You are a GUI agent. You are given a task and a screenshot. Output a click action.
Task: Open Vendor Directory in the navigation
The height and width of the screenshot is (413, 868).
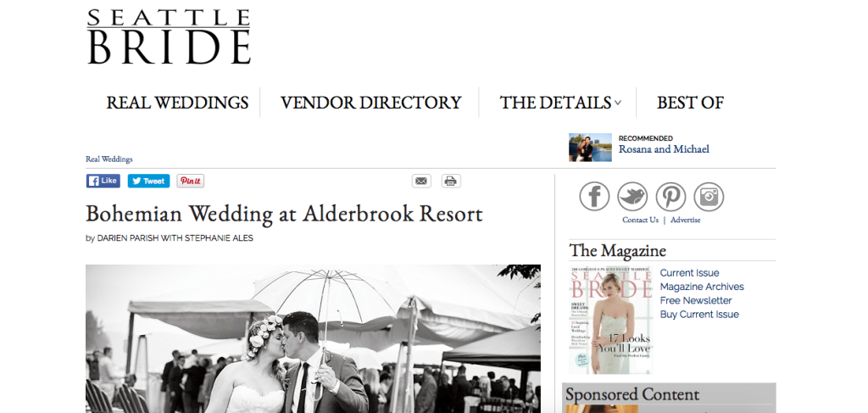(x=371, y=103)
